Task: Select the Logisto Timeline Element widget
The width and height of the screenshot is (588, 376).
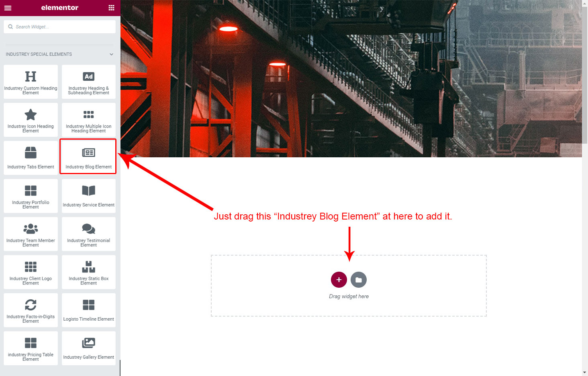Action: pos(89,310)
